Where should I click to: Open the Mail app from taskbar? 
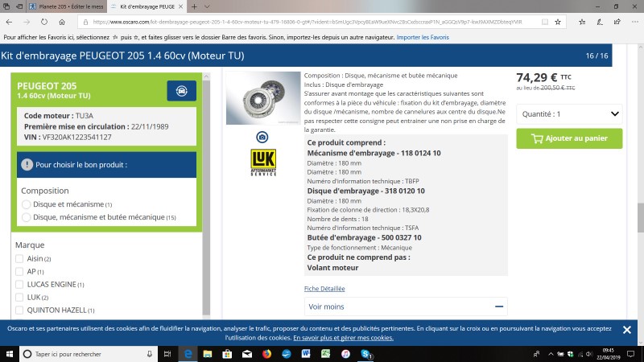pyautogui.click(x=247, y=354)
